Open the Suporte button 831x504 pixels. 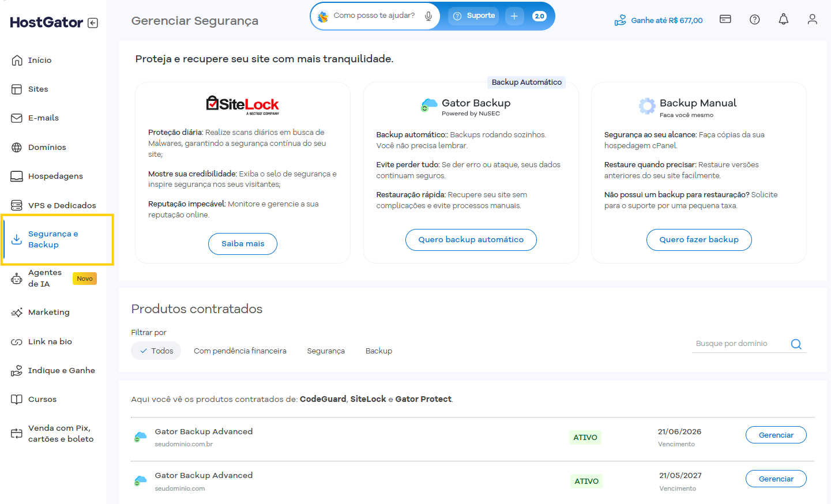point(473,16)
